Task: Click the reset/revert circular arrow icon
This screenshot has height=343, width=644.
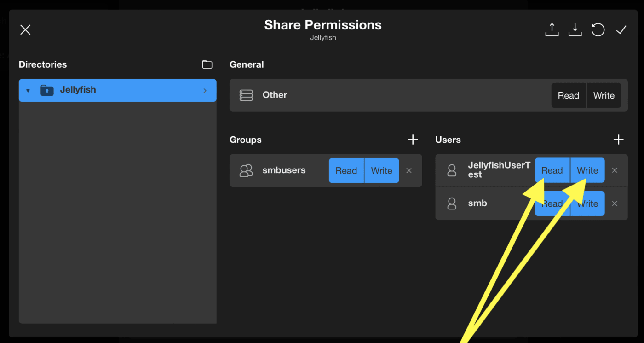Action: pyautogui.click(x=598, y=30)
